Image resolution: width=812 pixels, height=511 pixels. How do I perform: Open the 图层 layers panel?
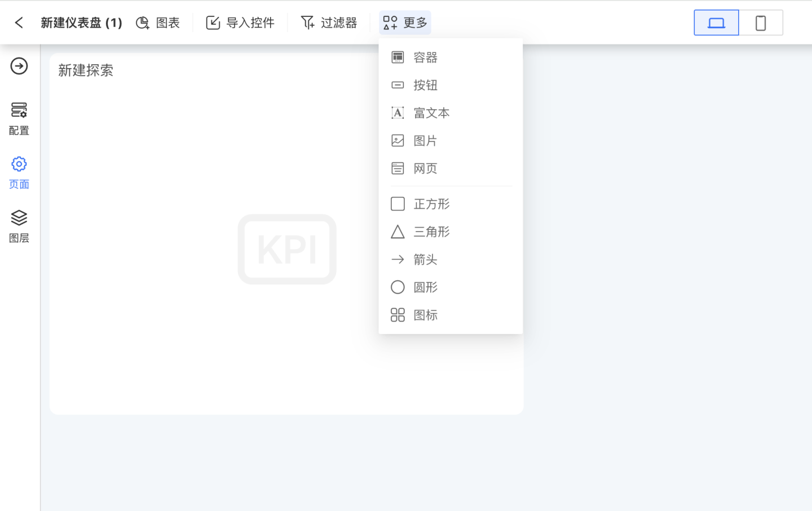(19, 226)
